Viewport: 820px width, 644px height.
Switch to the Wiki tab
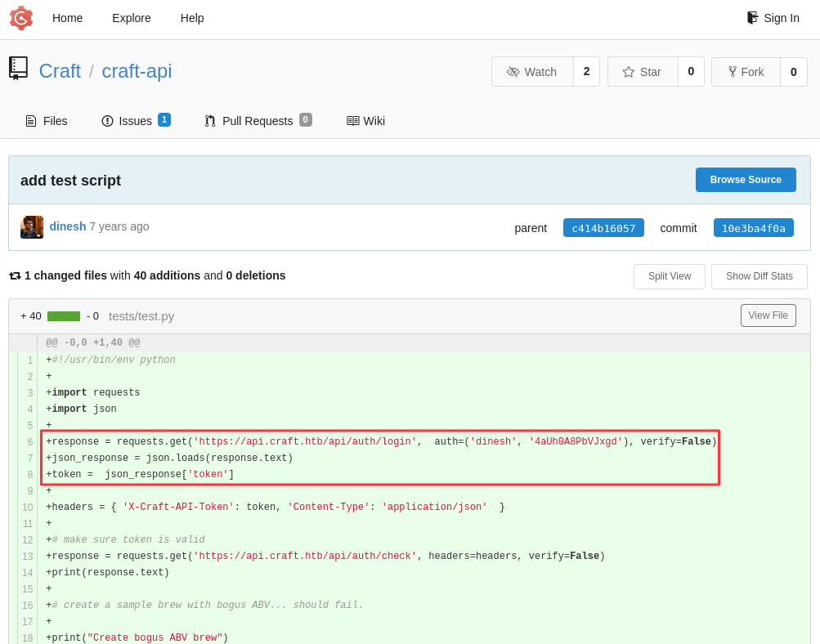click(366, 121)
